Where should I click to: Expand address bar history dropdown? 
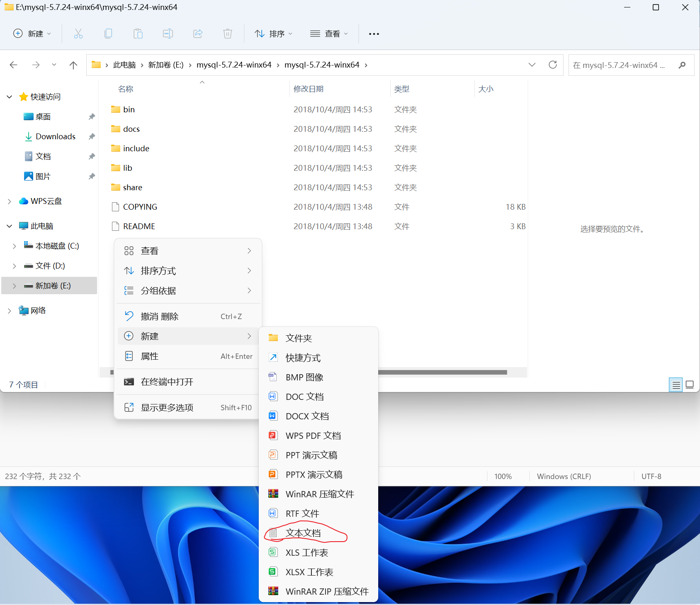tap(532, 65)
